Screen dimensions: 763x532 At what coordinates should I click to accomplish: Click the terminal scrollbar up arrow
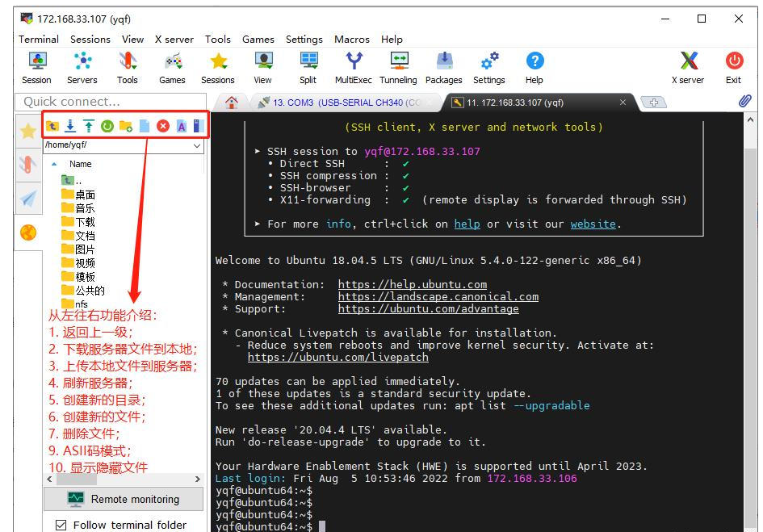[x=750, y=119]
